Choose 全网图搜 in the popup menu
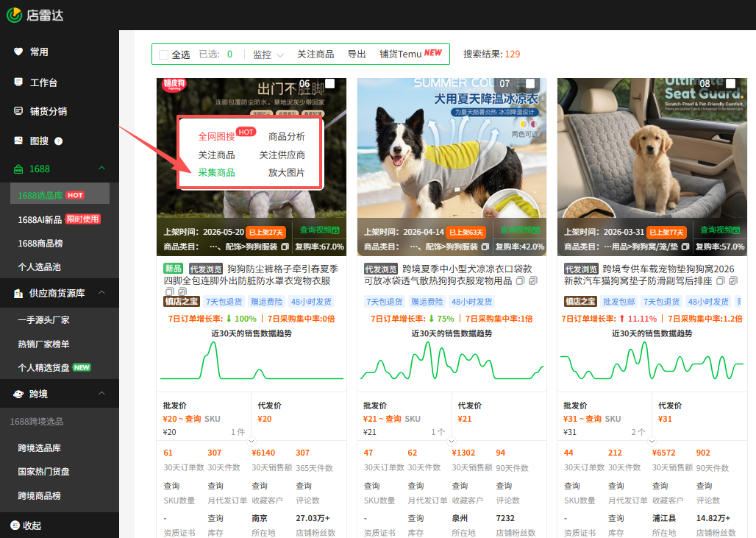This screenshot has width=756, height=538. (x=216, y=137)
